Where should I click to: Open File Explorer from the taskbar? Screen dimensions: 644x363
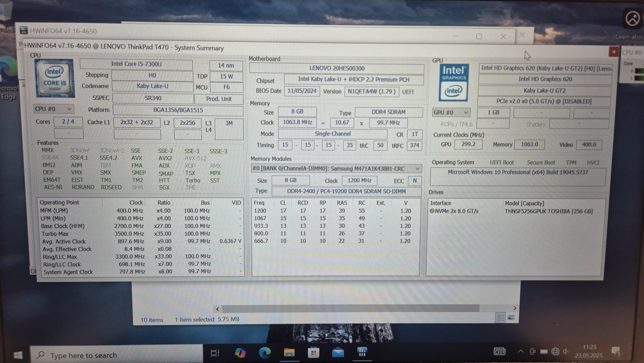289,352
